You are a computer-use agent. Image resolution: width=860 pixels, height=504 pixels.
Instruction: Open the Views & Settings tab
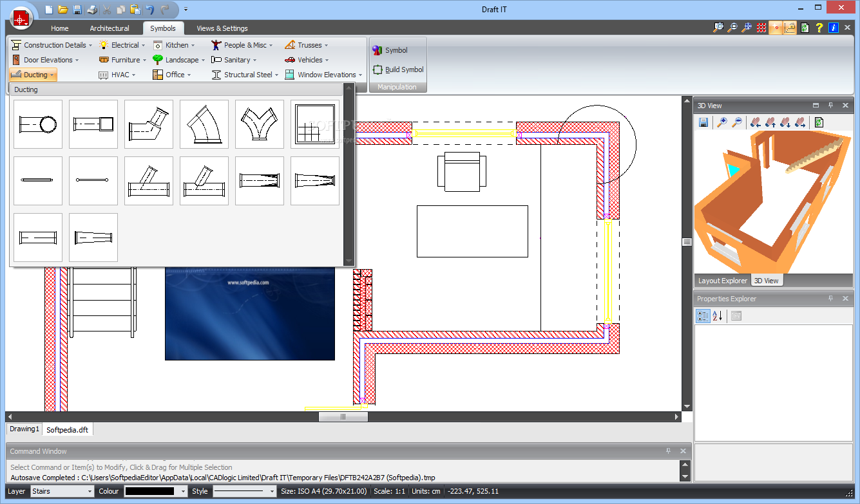point(222,28)
